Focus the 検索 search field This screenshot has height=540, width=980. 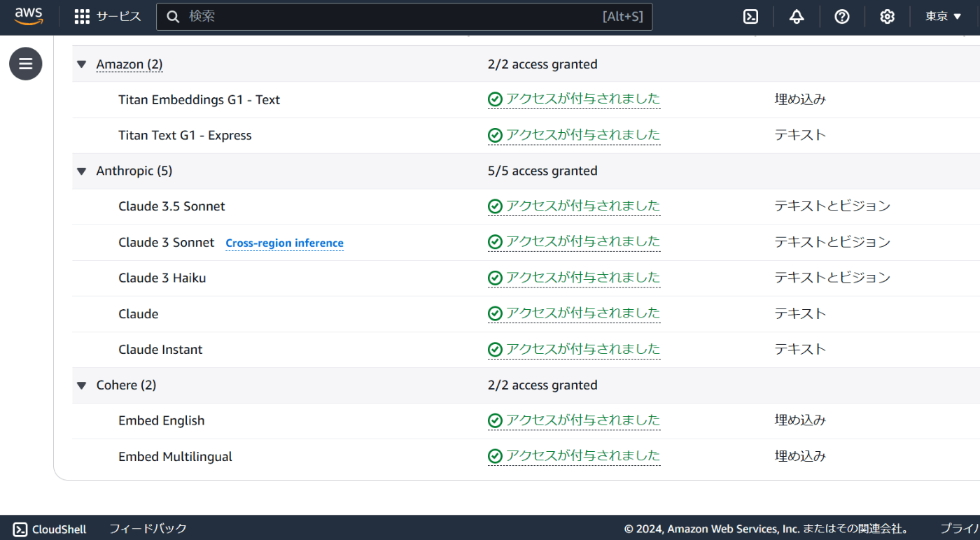[405, 17]
